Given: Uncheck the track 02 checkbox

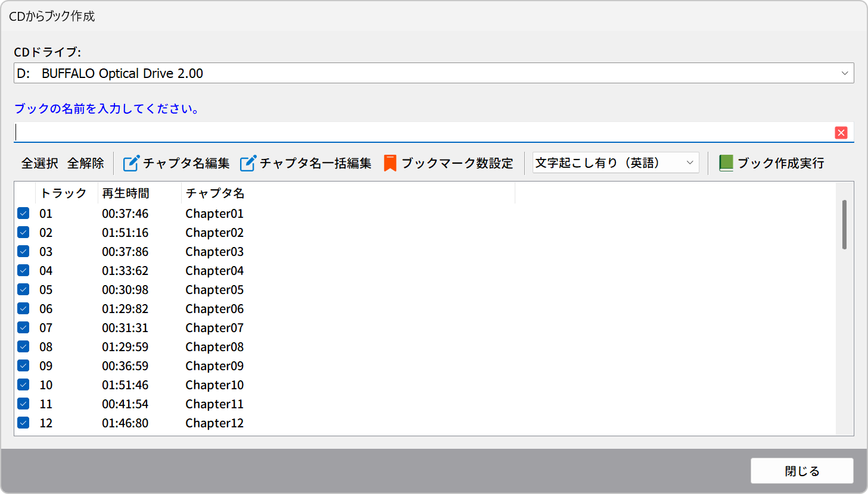Looking at the screenshot, I should [x=23, y=232].
